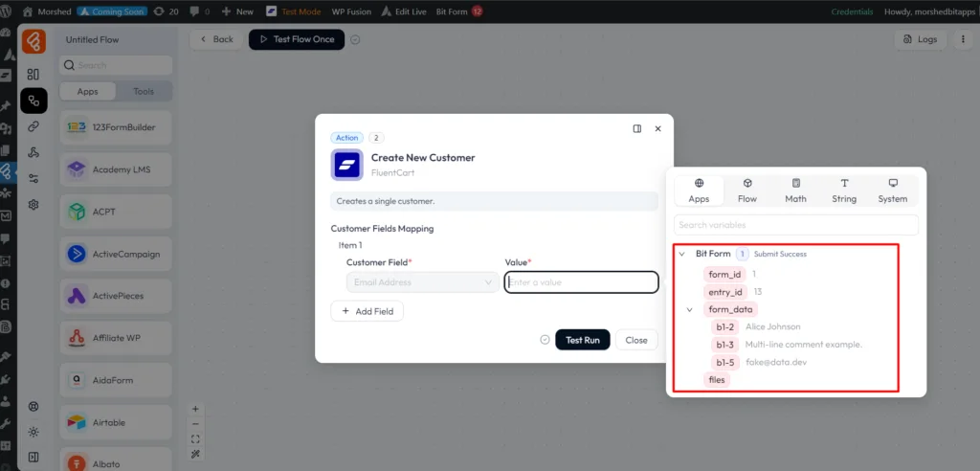Screen dimensions: 980x471
Task: Collapse the sidebar panel icon
Action: click(33, 458)
